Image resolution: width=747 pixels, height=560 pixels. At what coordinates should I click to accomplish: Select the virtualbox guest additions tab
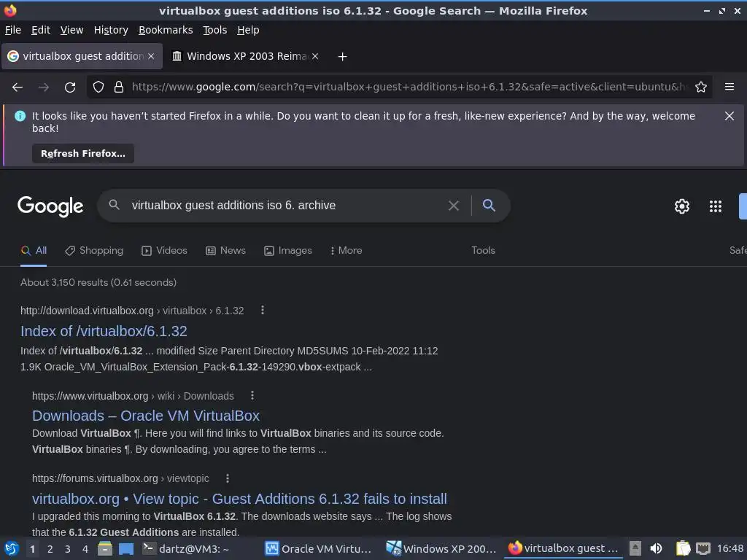coord(82,56)
